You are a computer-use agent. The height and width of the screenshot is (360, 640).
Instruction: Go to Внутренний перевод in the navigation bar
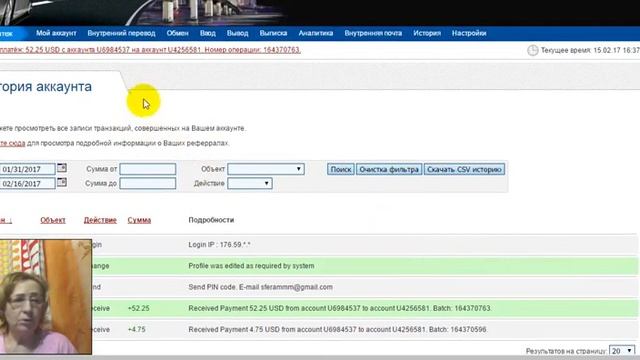121,33
